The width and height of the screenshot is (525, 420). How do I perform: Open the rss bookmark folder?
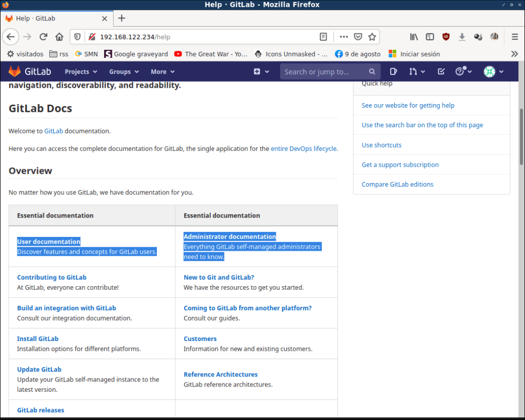click(58, 54)
